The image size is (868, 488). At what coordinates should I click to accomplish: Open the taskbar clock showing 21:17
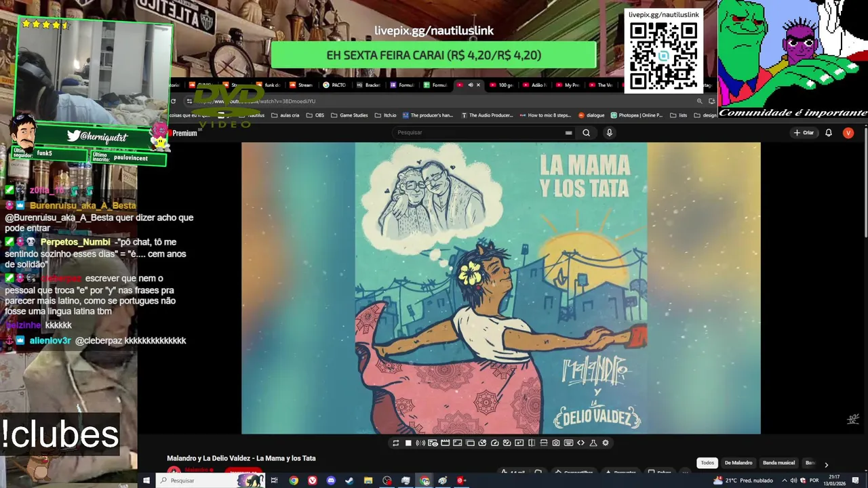point(833,481)
